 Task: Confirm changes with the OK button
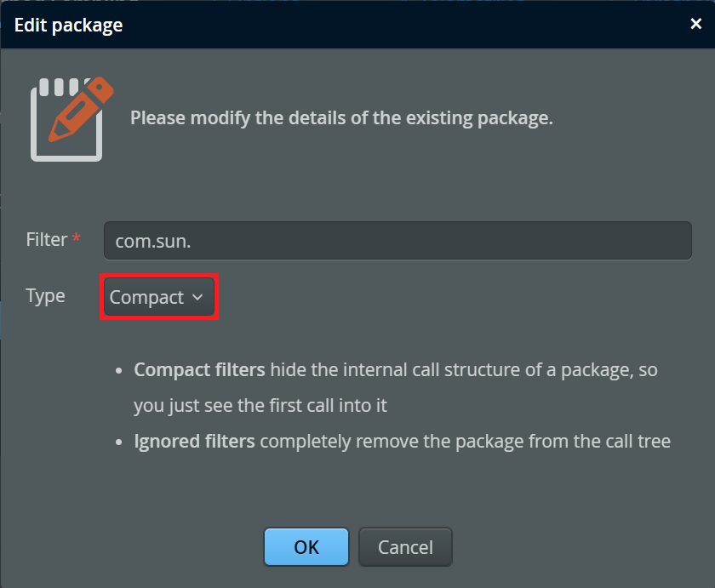click(306, 547)
